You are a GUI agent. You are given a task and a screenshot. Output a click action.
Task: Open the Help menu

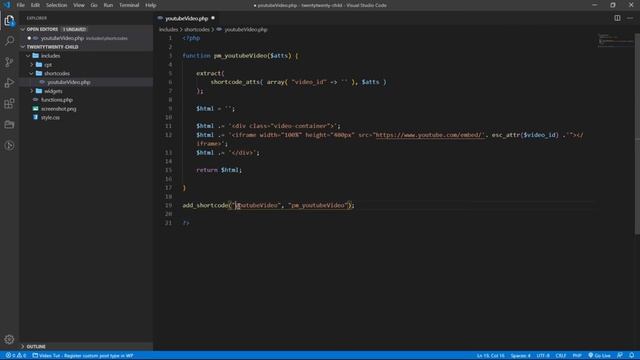[x=151, y=5]
